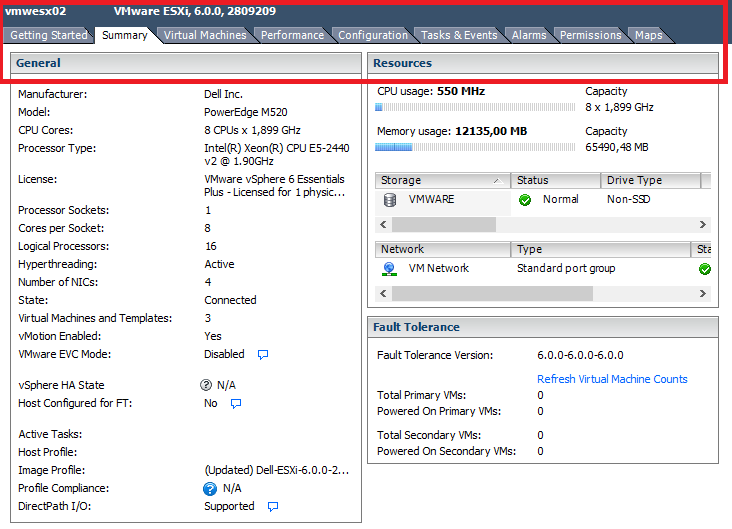
Task: Click the network list scrollbar thumb
Action: [x=492, y=294]
